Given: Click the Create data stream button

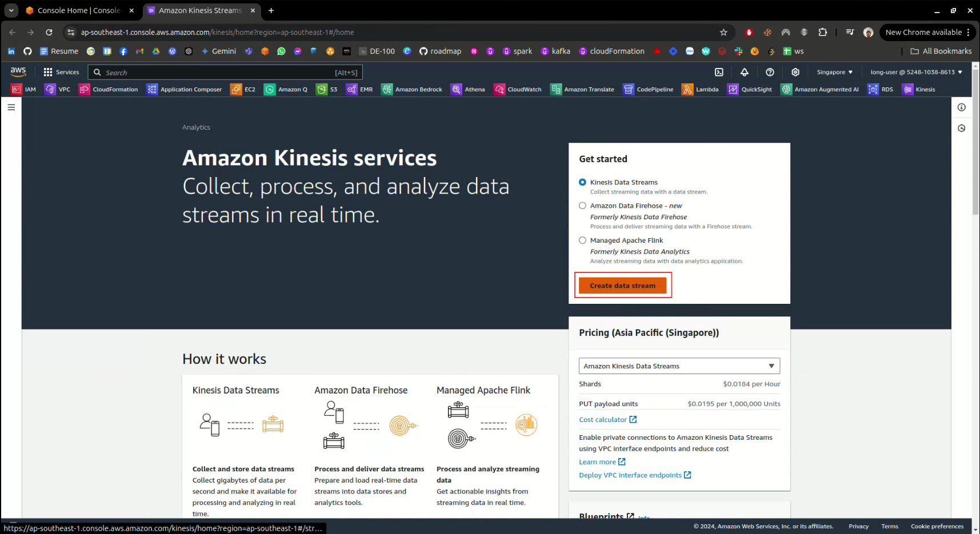Looking at the screenshot, I should (x=622, y=286).
